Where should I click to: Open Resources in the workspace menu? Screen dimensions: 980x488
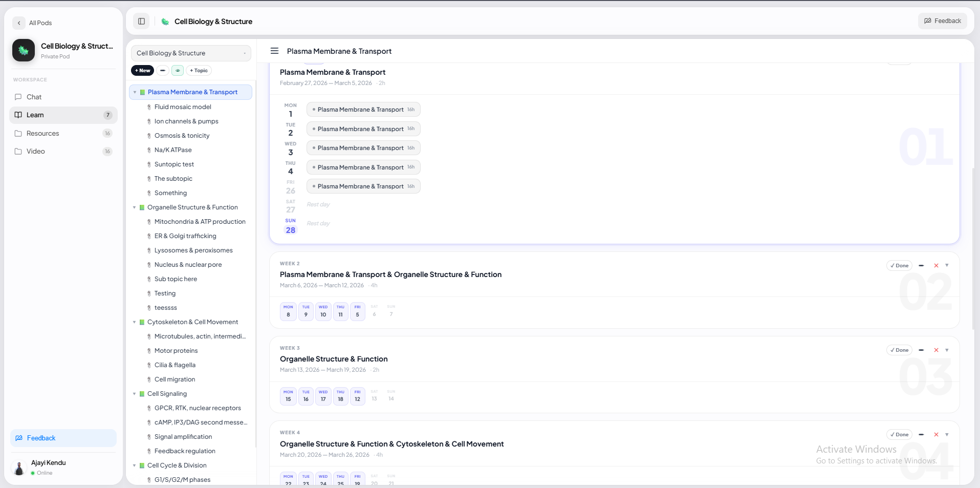43,134
